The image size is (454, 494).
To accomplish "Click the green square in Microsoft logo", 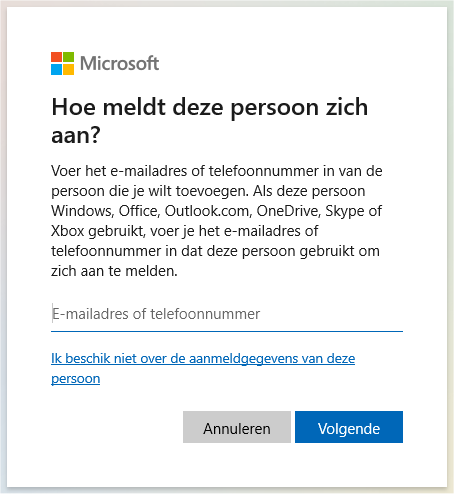I will (68, 57).
